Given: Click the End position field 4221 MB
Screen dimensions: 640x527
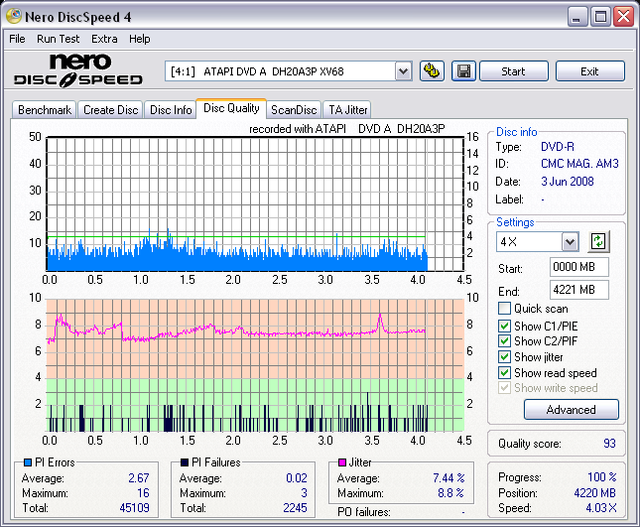Looking at the screenshot, I should point(579,290).
